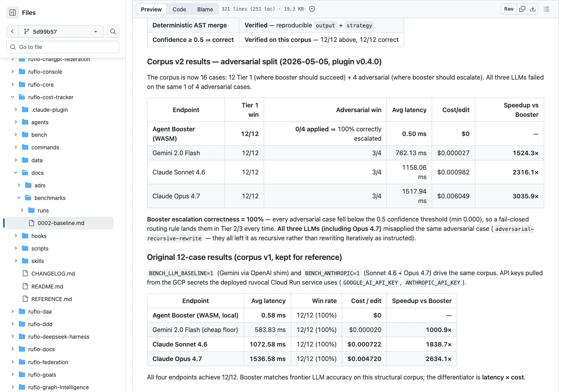Click the hooks folder icon
The image size is (565, 392).
[x=25, y=236]
